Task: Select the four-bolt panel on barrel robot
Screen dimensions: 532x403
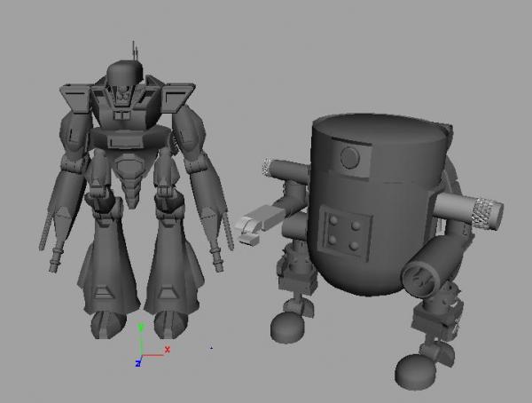Action: [344, 232]
